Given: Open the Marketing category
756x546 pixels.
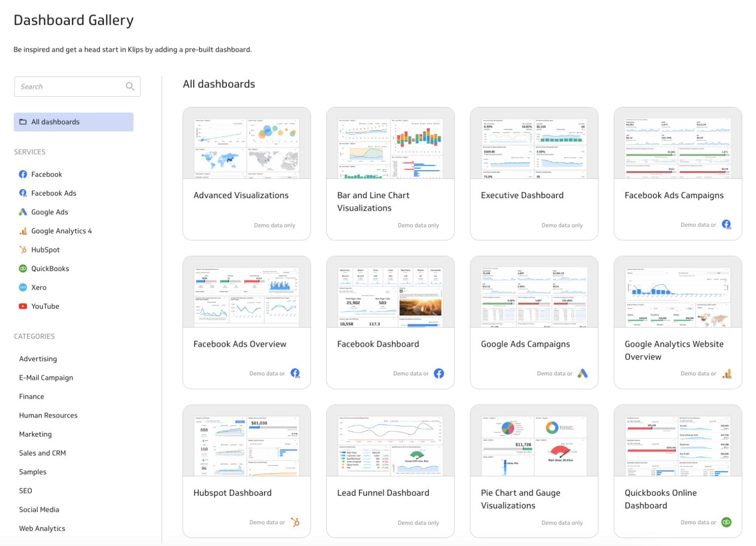Looking at the screenshot, I should point(35,434).
